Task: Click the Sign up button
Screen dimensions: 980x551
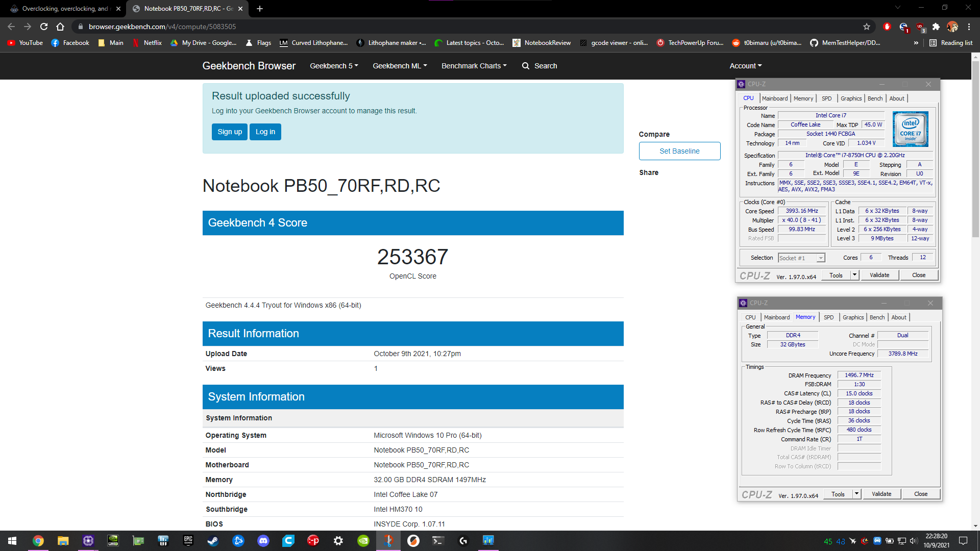Action: pyautogui.click(x=230, y=132)
